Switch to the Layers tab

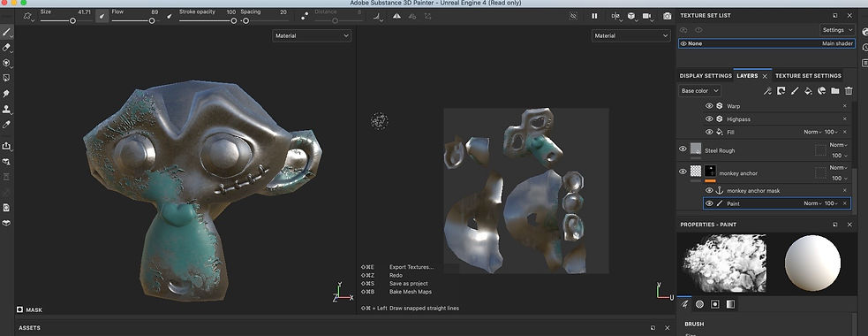(x=747, y=75)
